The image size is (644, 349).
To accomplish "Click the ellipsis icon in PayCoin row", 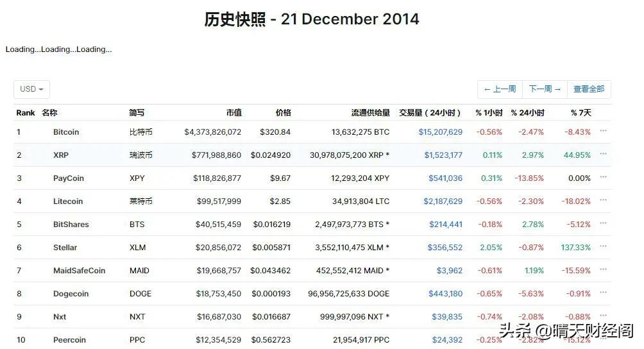I will coord(603,177).
